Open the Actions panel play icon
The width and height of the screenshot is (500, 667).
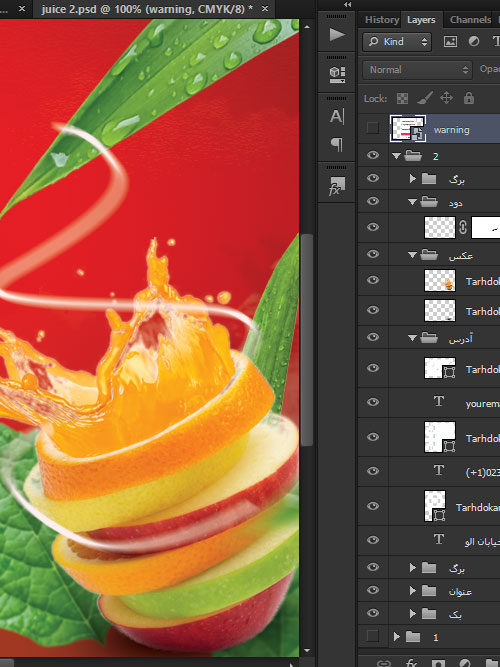pos(337,34)
